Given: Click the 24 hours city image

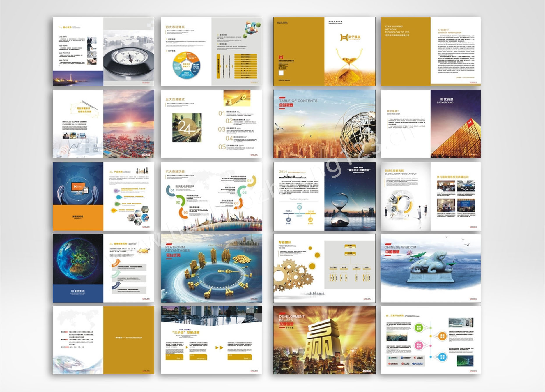Looking at the screenshot, I should pos(187,128).
